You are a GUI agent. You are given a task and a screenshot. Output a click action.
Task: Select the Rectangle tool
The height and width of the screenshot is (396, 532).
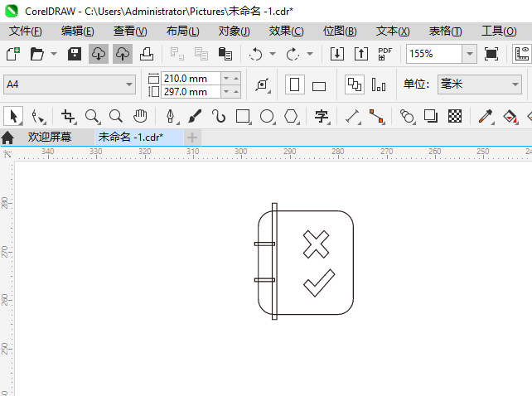[x=244, y=116]
